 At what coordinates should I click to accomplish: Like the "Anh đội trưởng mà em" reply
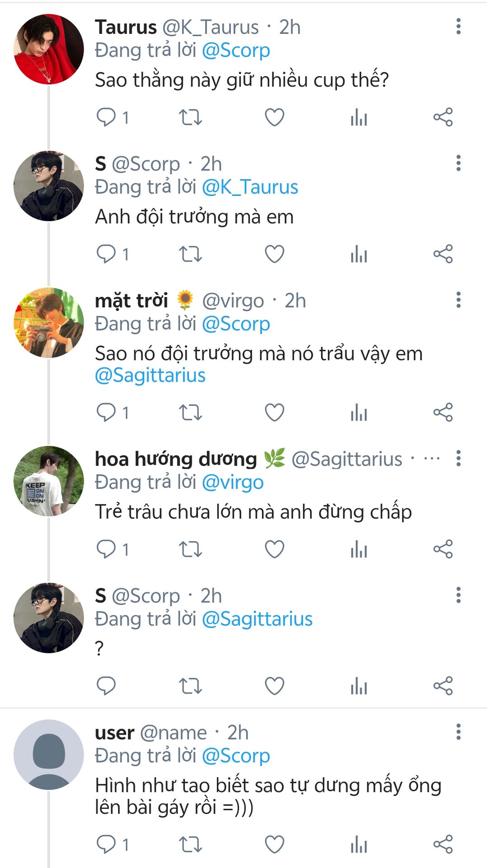click(274, 254)
